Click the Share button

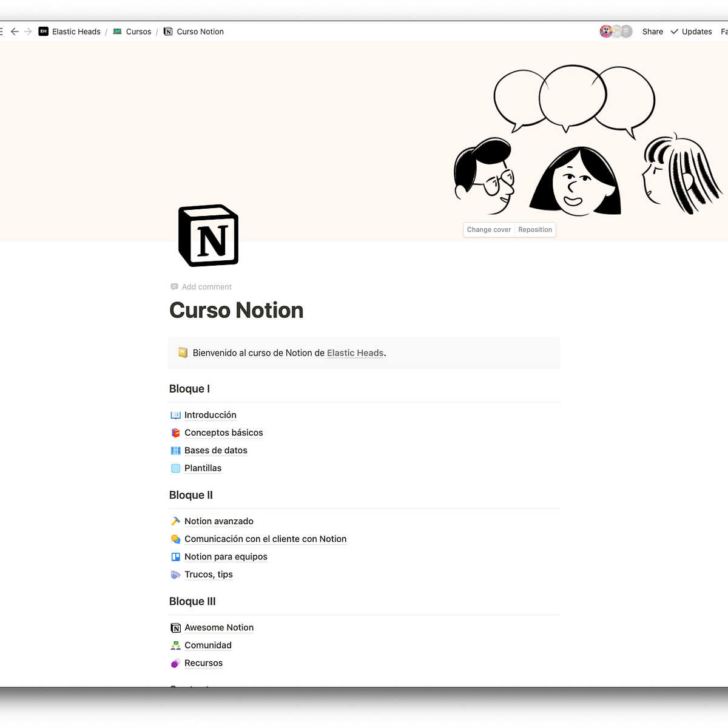[x=652, y=31]
